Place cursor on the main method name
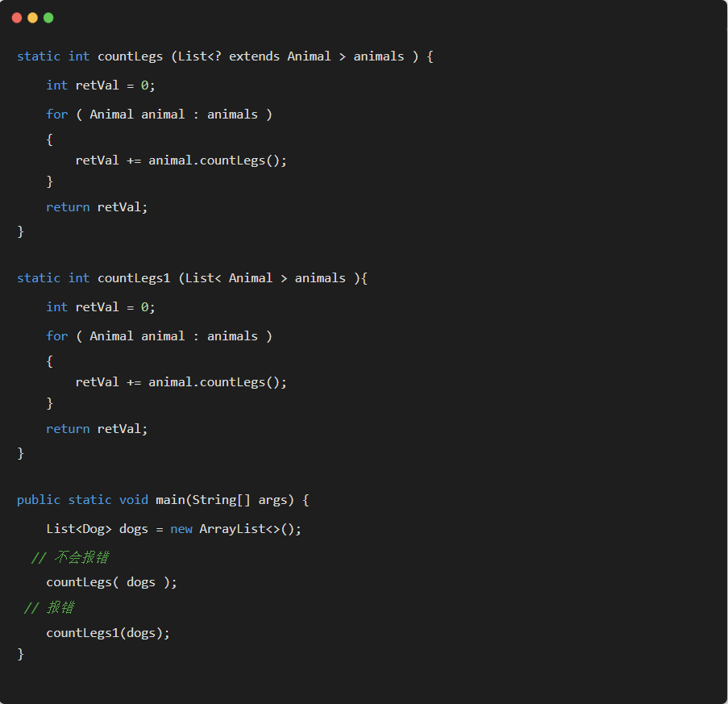The height and width of the screenshot is (704, 728). [170, 500]
